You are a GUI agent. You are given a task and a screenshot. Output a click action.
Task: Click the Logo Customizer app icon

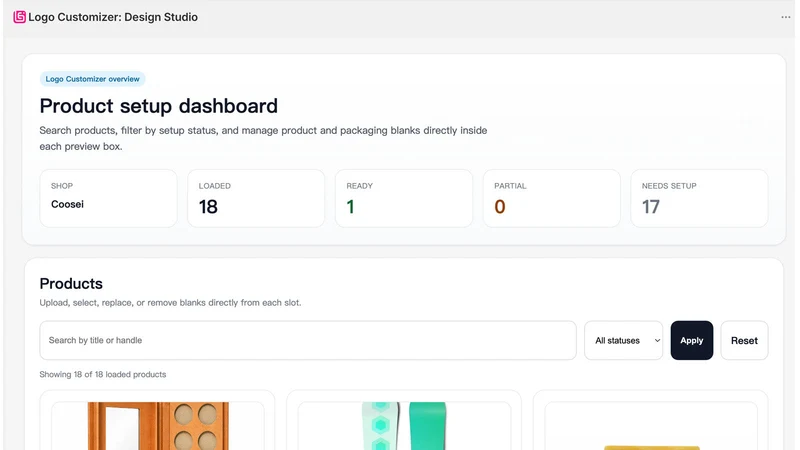click(19, 17)
